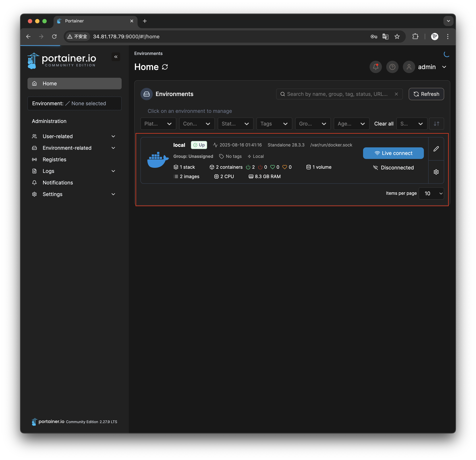This screenshot has width=476, height=460.
Task: Click the refresh icon beside Home title
Action: pyautogui.click(x=165, y=67)
